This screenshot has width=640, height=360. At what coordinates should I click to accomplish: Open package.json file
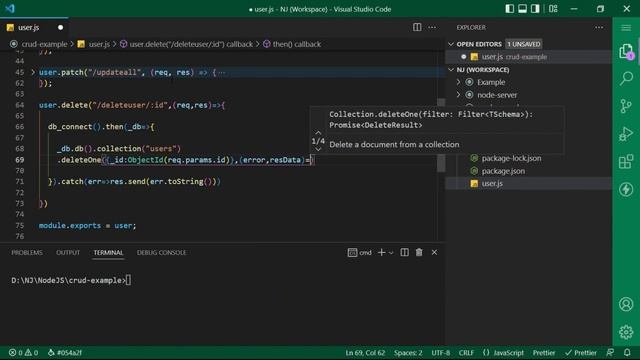pyautogui.click(x=503, y=171)
